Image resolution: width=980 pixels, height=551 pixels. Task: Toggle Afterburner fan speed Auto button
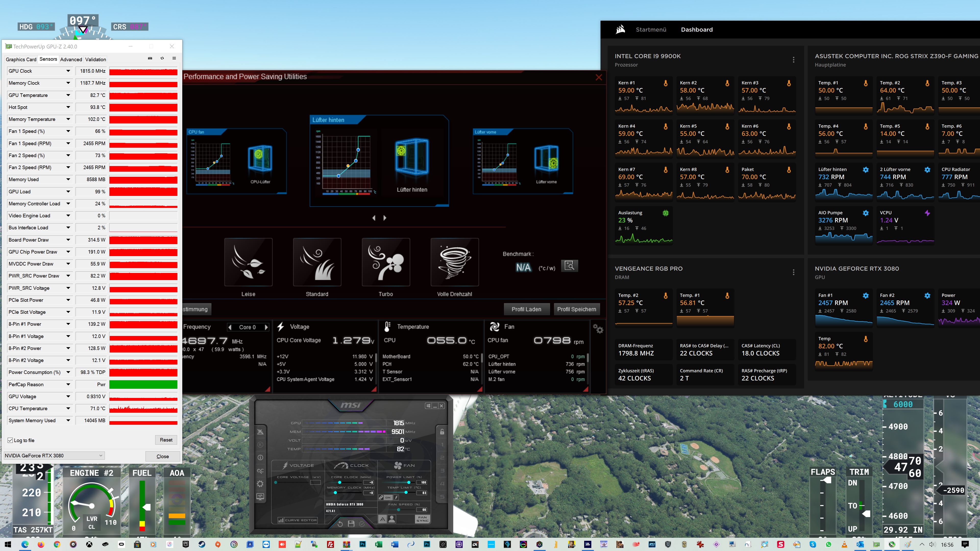382,519
